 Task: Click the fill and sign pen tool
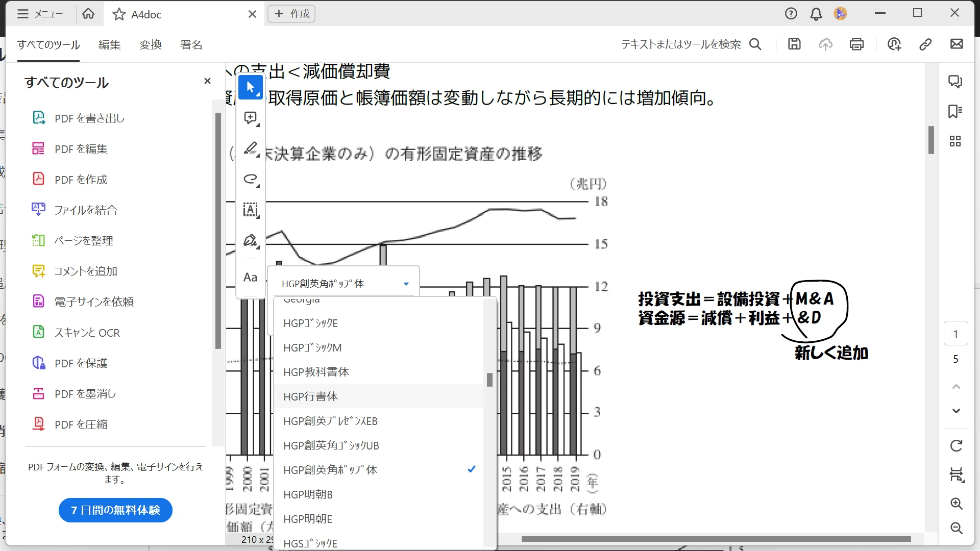250,240
